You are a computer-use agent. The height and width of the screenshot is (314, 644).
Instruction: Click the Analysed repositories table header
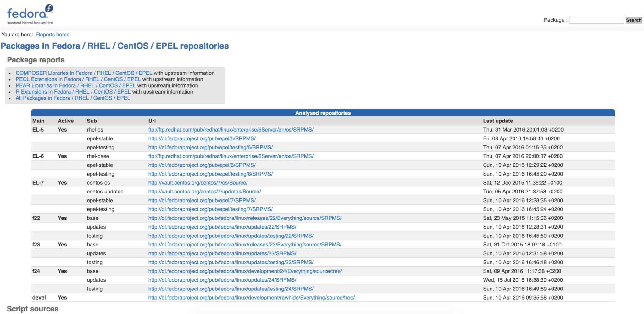tap(323, 113)
